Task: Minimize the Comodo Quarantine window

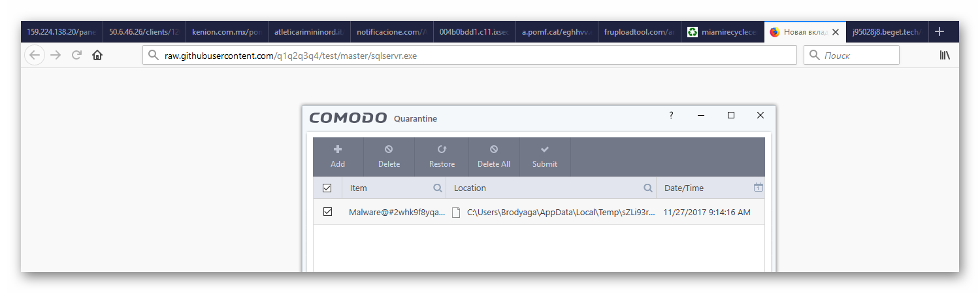Action: point(701,115)
